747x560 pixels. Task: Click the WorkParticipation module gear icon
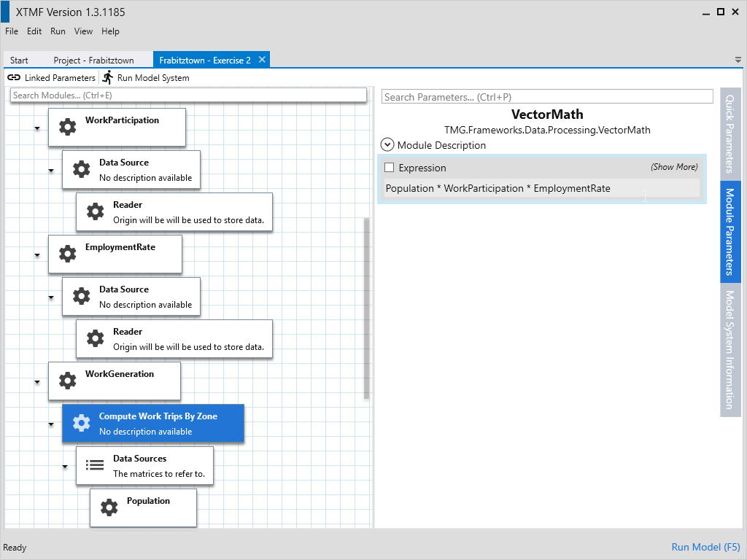[x=67, y=127]
